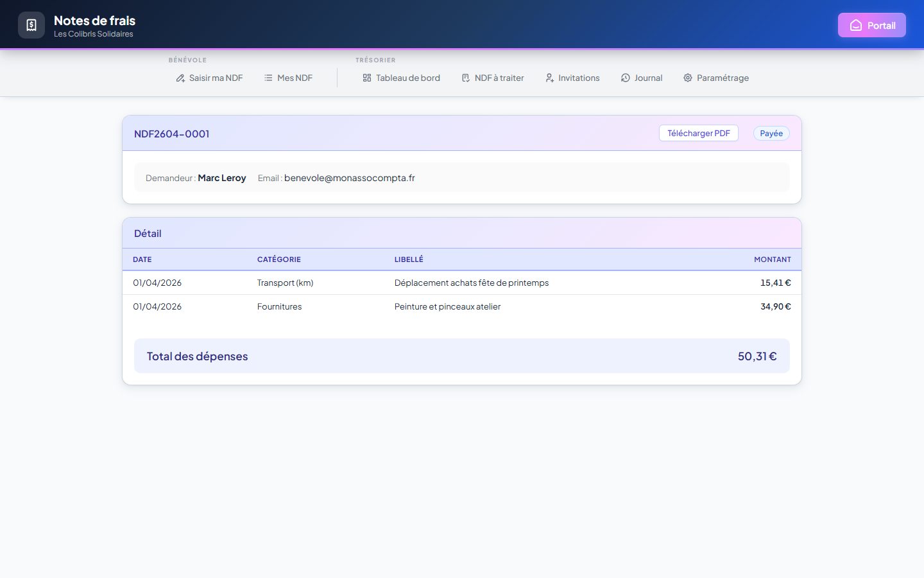Click the DATE column header

142,259
